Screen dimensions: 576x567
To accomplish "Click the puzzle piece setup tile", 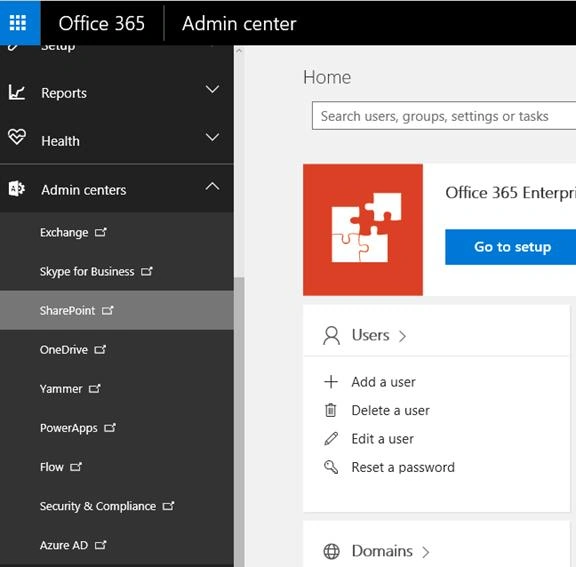I will tap(363, 230).
